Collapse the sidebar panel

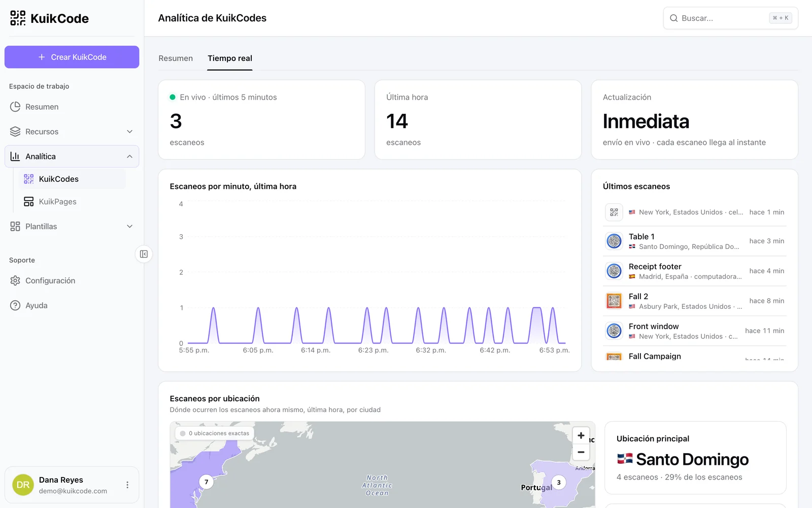click(x=144, y=254)
